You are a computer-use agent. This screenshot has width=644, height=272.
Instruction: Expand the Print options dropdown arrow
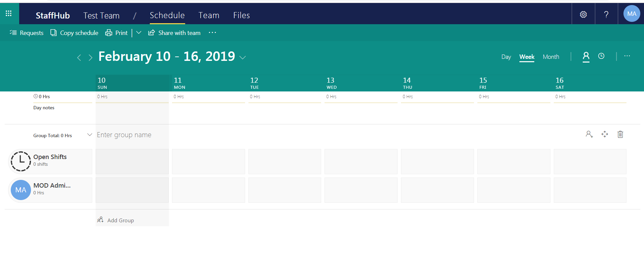click(x=139, y=33)
